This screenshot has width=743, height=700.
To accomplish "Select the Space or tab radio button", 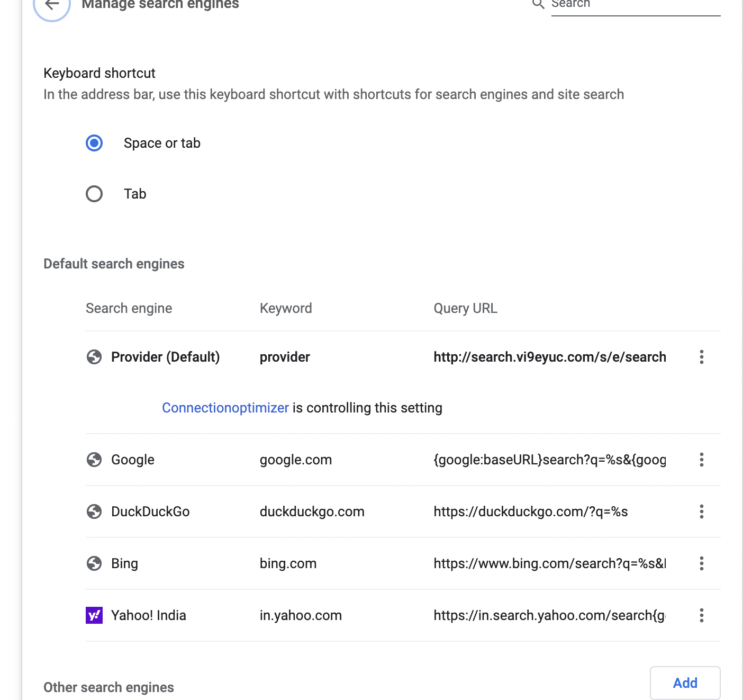I will coord(94,143).
